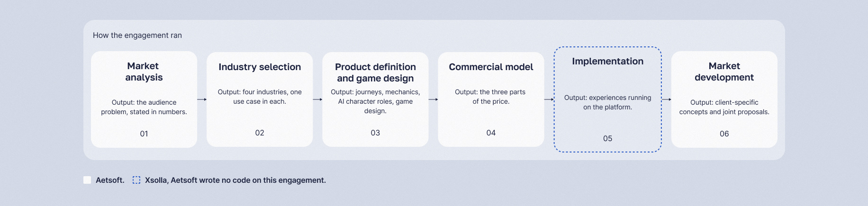Click step number 05 in Implementation
Viewport: 868px width, 206px height.
[x=607, y=138]
